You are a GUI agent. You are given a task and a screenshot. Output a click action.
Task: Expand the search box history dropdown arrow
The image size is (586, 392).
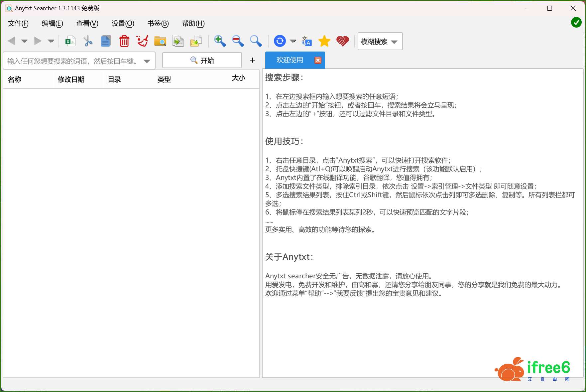(147, 61)
